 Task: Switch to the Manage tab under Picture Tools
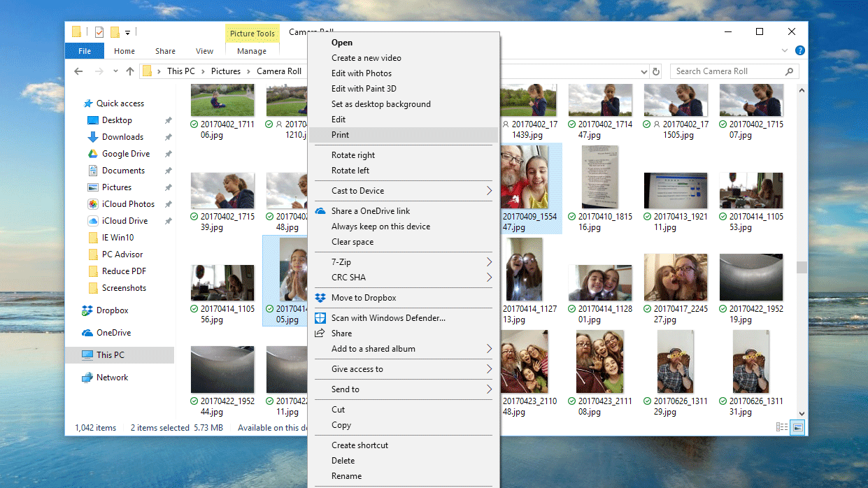[x=252, y=51]
